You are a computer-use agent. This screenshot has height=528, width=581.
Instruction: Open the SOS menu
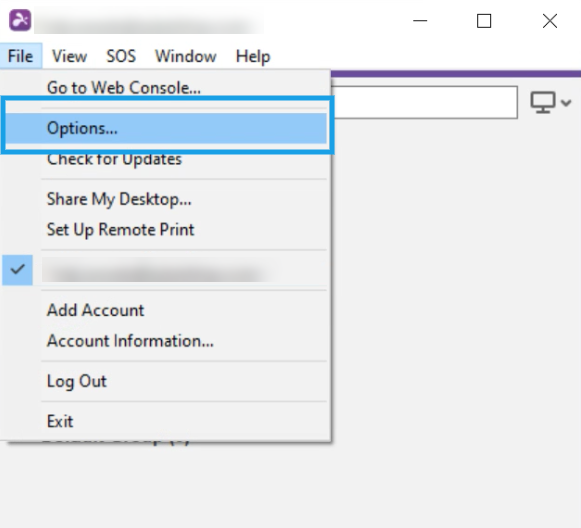pos(121,56)
